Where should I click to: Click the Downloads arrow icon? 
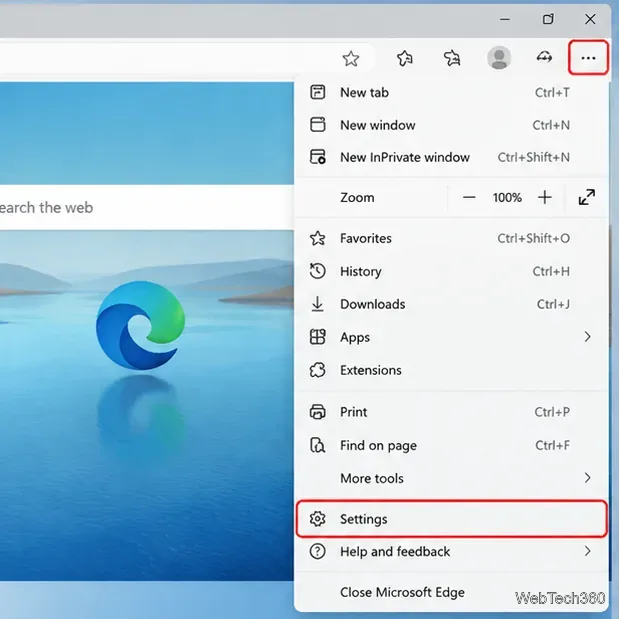318,304
